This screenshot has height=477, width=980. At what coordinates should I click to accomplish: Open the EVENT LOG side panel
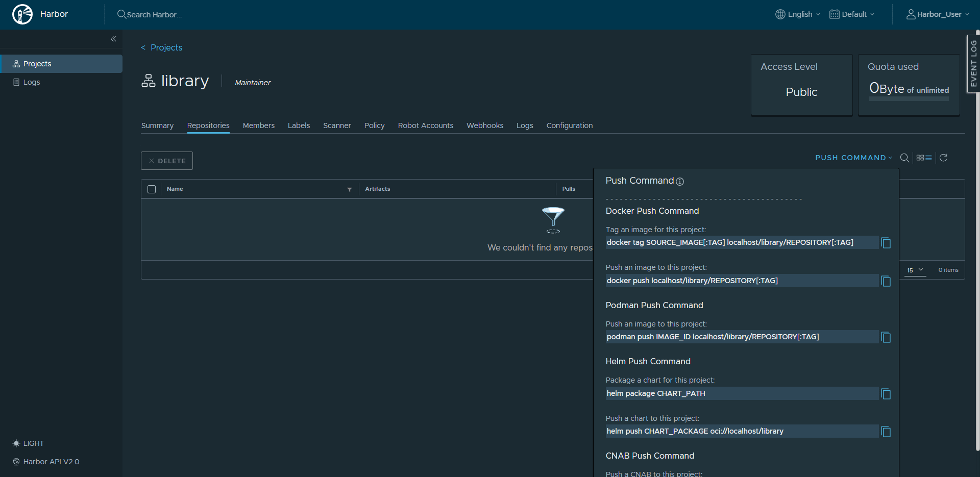coord(973,63)
